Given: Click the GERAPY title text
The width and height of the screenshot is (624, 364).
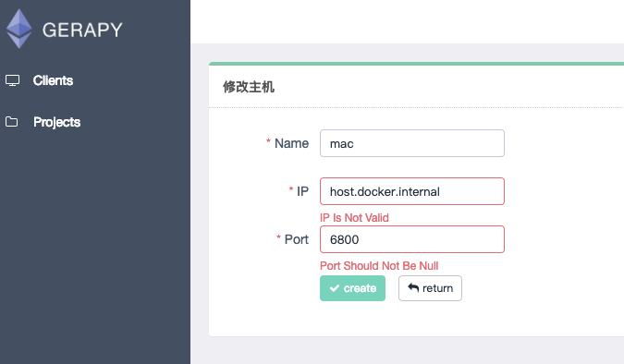Looking at the screenshot, I should [x=82, y=30].
